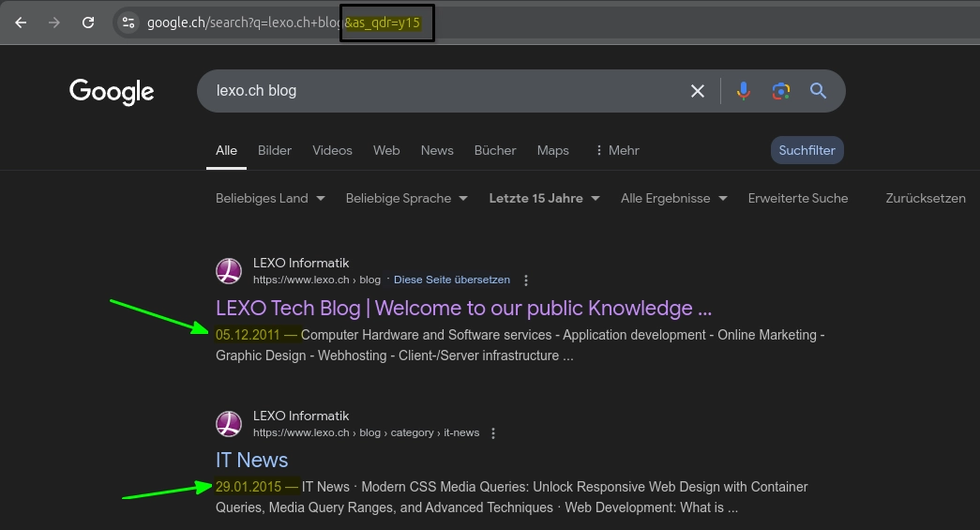Open Alle Ergebnisse dropdown
The image size is (980, 530).
pyautogui.click(x=673, y=198)
